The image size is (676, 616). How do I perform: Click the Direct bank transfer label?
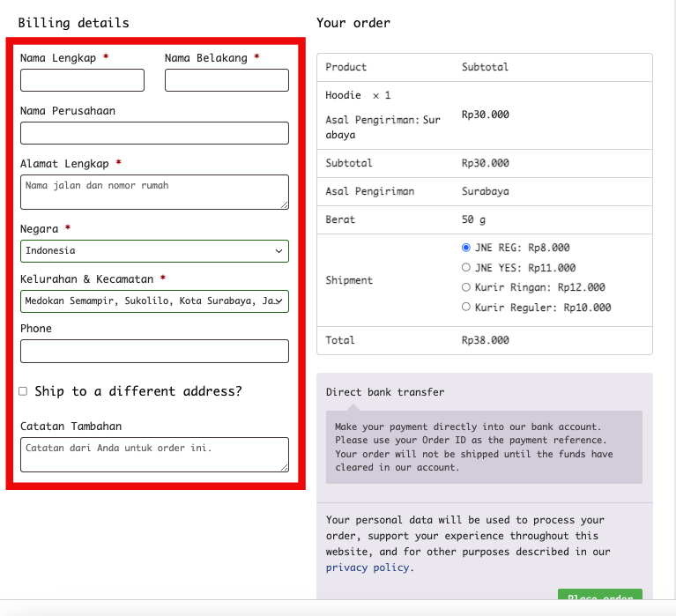[x=385, y=392]
